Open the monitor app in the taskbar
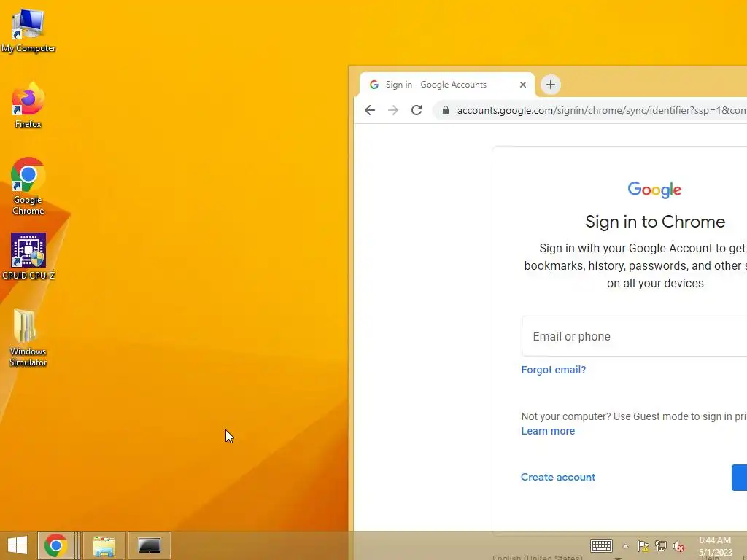This screenshot has height=560, width=747. coord(149,545)
